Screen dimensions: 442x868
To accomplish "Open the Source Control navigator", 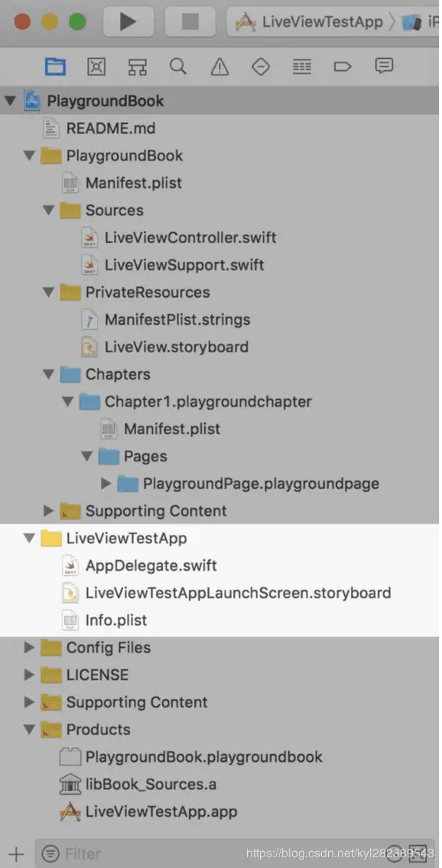I will point(96,66).
